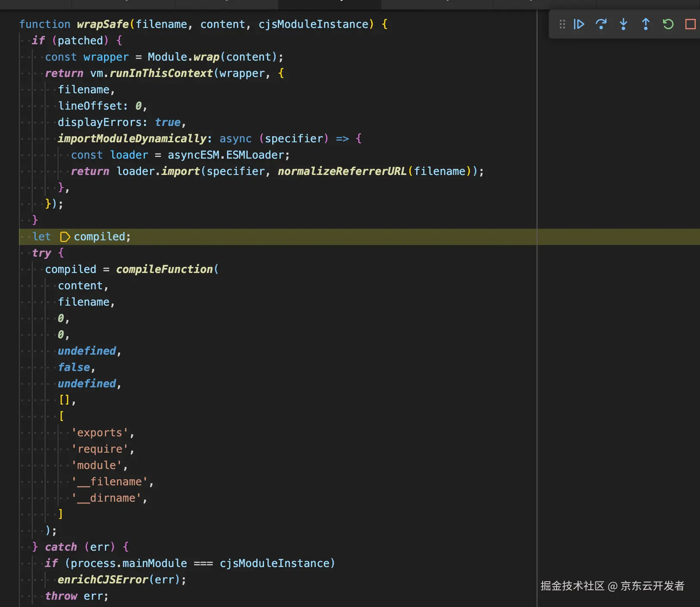
Task: Click the async keyword
Action: (236, 139)
